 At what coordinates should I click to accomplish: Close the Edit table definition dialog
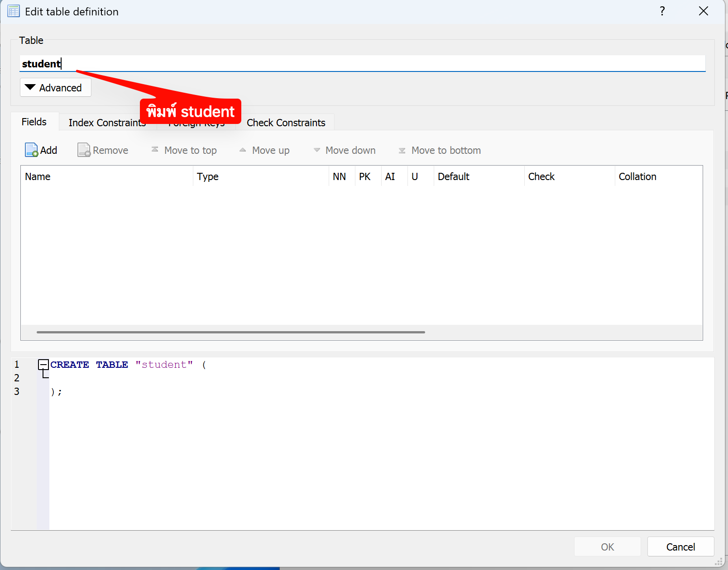pos(703,11)
